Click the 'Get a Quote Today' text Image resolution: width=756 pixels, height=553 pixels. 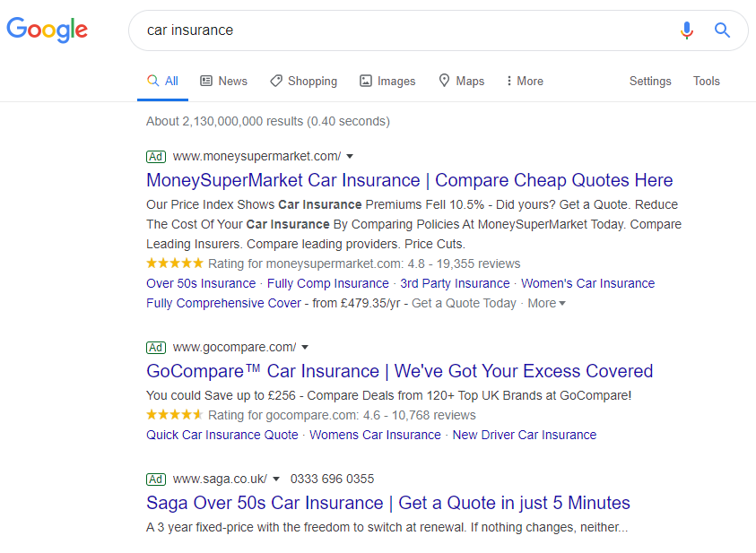pos(464,304)
